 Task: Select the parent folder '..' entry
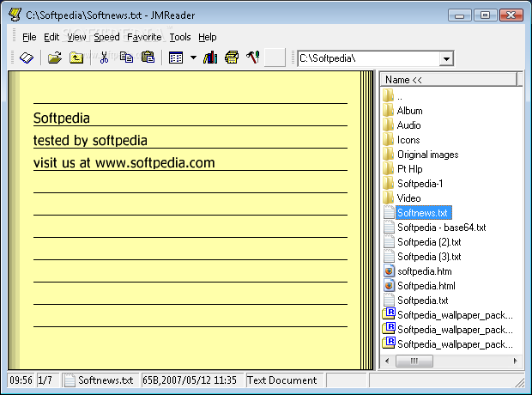coord(400,96)
